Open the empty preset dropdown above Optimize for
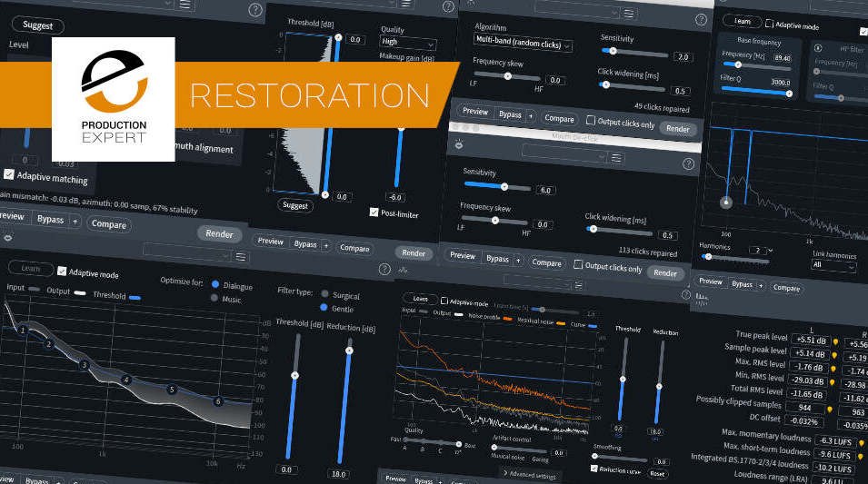Viewport: 868px width, 484px height. pos(187,253)
